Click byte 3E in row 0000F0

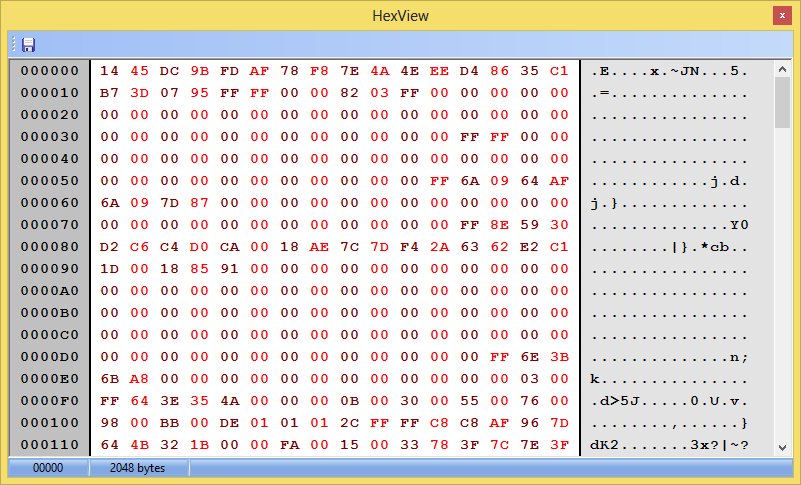pos(170,400)
